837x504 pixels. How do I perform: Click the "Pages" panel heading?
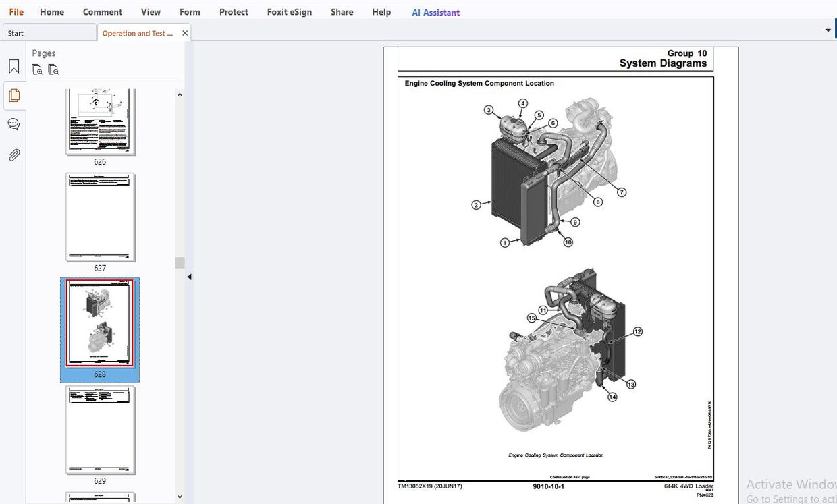pyautogui.click(x=44, y=53)
